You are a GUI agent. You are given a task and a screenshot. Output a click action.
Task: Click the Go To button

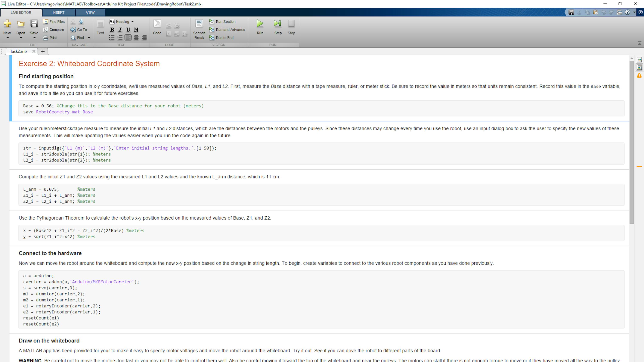click(x=79, y=29)
